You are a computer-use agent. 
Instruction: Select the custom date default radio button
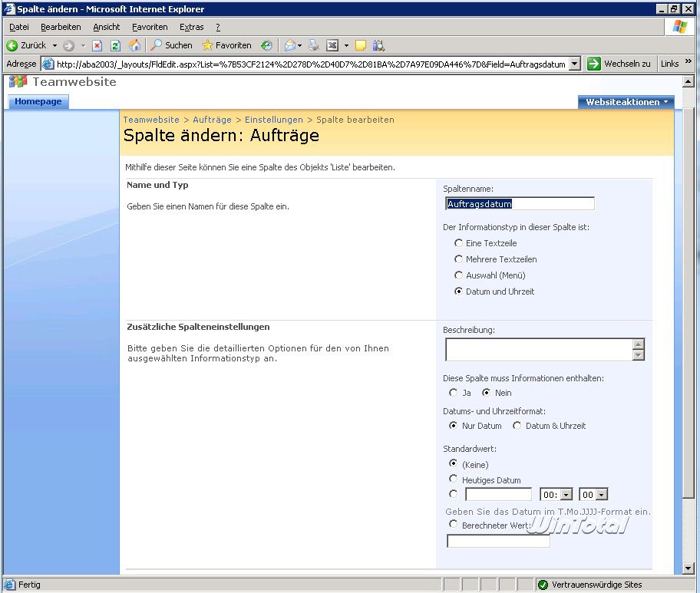click(453, 493)
